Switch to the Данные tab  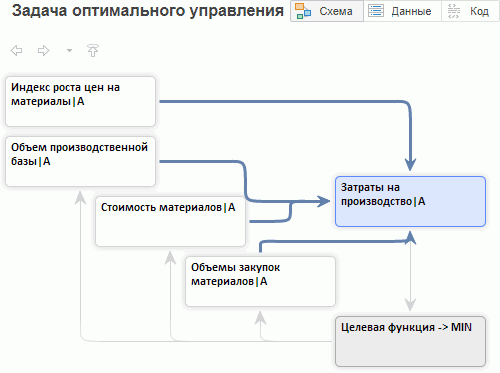pos(402,11)
